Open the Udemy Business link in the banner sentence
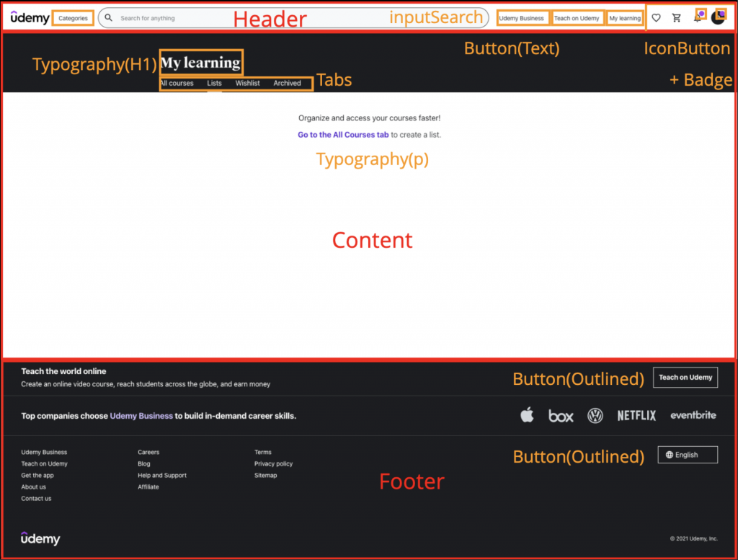This screenshot has height=560, width=738. pyautogui.click(x=141, y=416)
